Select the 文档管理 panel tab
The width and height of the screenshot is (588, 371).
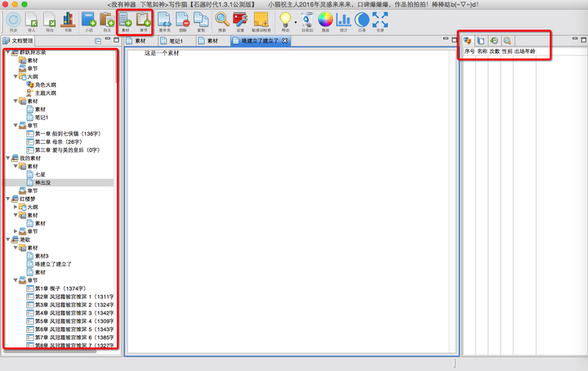pos(18,41)
